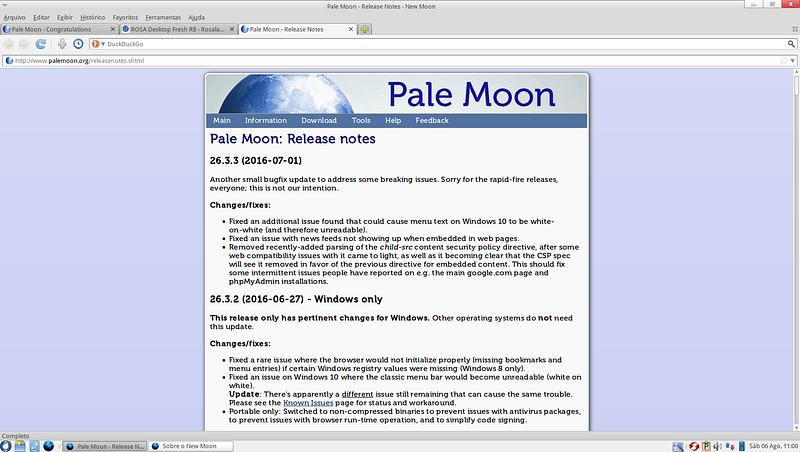Screen dimensions: 800x452
Task: Launch text editor from taskbar
Action: click(x=34, y=446)
